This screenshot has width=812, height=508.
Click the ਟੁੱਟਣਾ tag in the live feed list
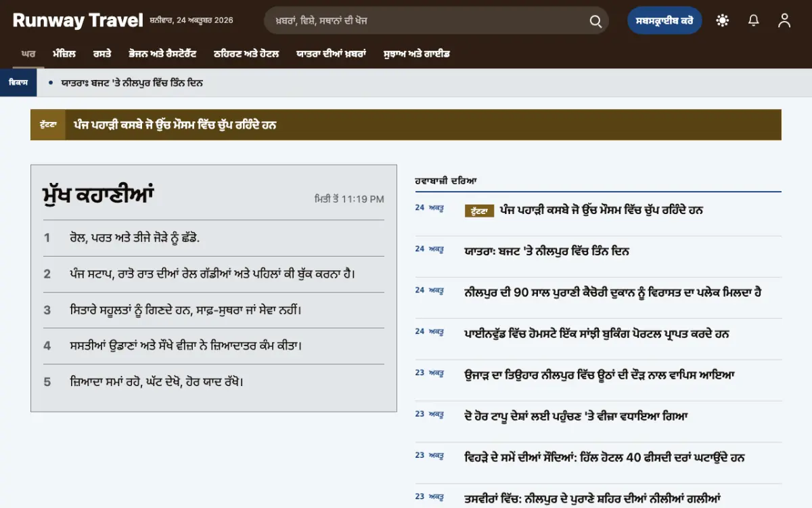click(x=480, y=211)
